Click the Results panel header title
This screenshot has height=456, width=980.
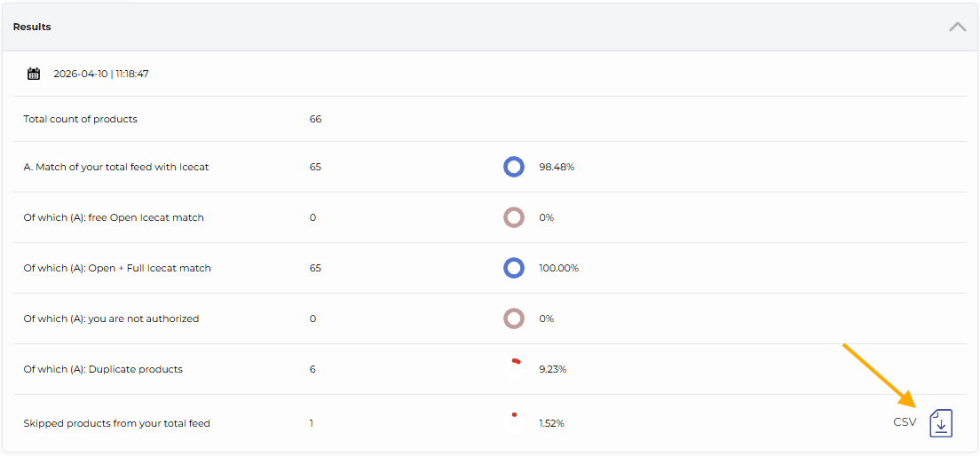32,27
